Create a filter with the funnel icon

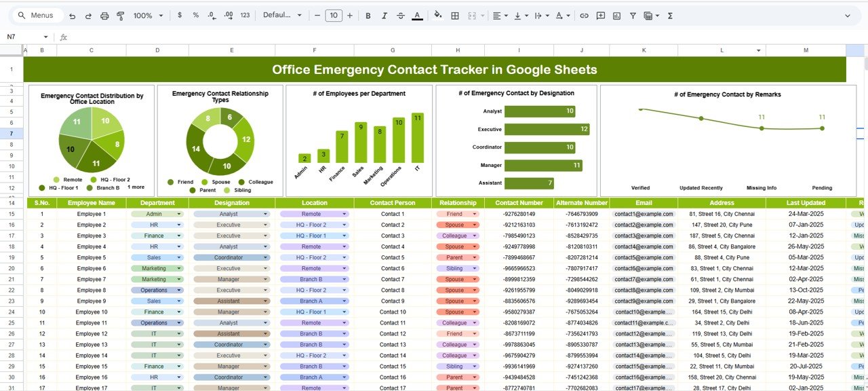click(x=633, y=15)
